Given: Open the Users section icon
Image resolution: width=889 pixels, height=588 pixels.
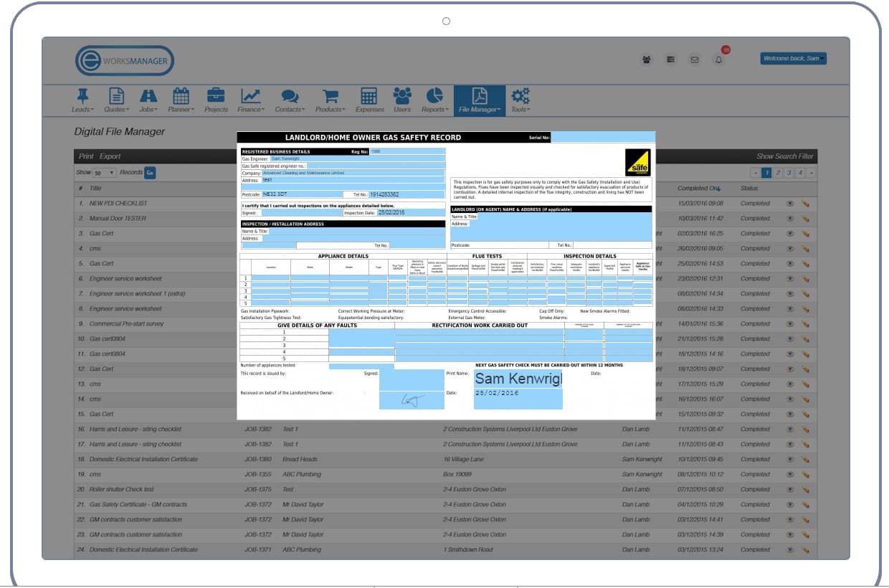Looking at the screenshot, I should [402, 95].
